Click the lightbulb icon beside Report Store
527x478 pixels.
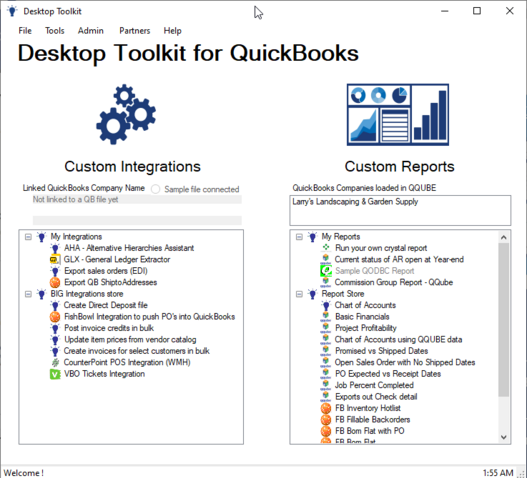click(313, 294)
